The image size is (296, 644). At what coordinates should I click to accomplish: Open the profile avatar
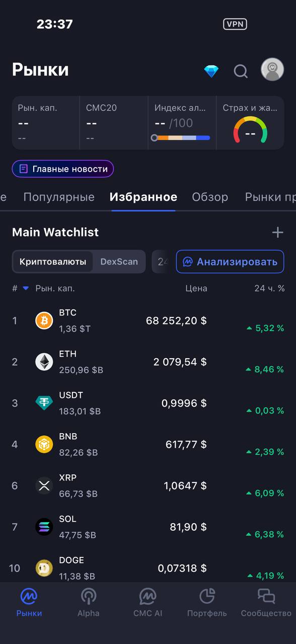[x=272, y=69]
